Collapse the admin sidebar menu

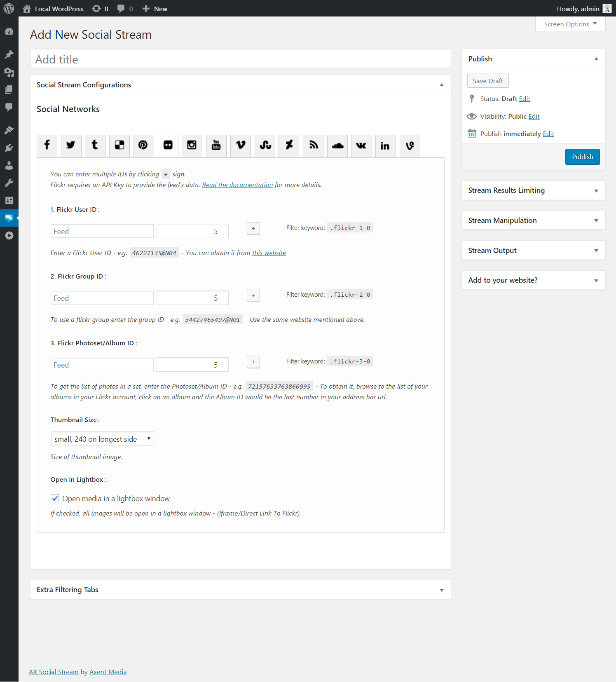[x=9, y=235]
